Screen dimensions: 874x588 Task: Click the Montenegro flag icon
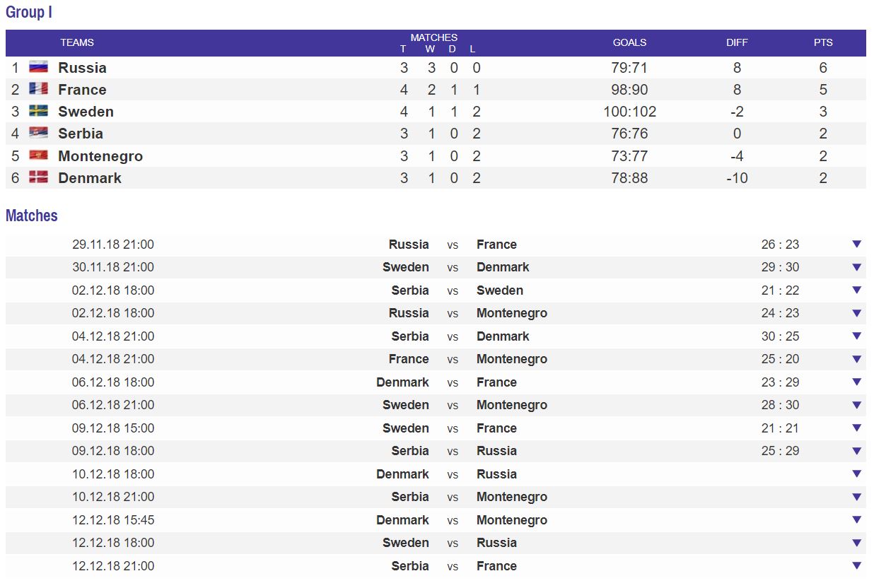[x=38, y=155]
